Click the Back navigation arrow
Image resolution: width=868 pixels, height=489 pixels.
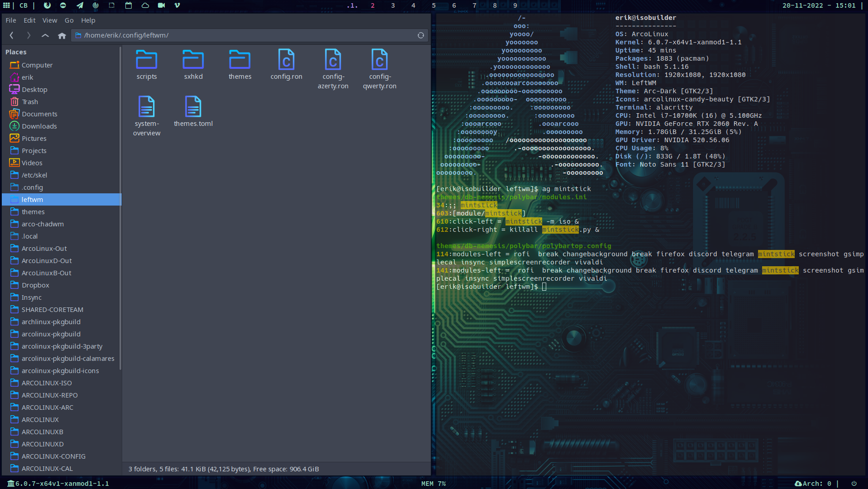(x=11, y=35)
